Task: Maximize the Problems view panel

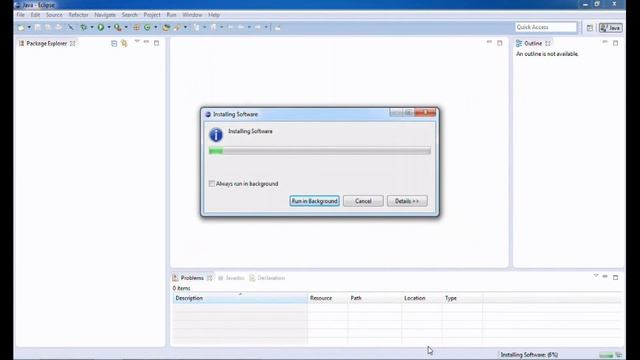Action: pyautogui.click(x=616, y=278)
